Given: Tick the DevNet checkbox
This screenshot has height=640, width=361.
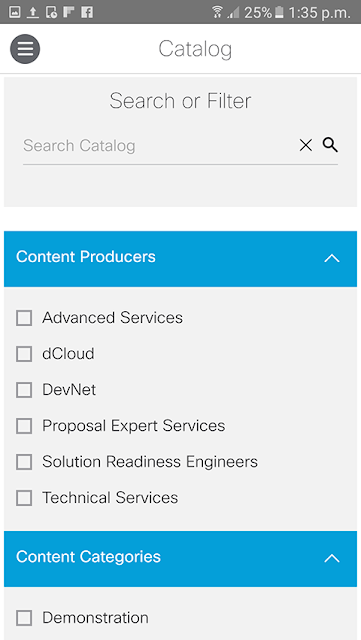Looking at the screenshot, I should click(24, 390).
